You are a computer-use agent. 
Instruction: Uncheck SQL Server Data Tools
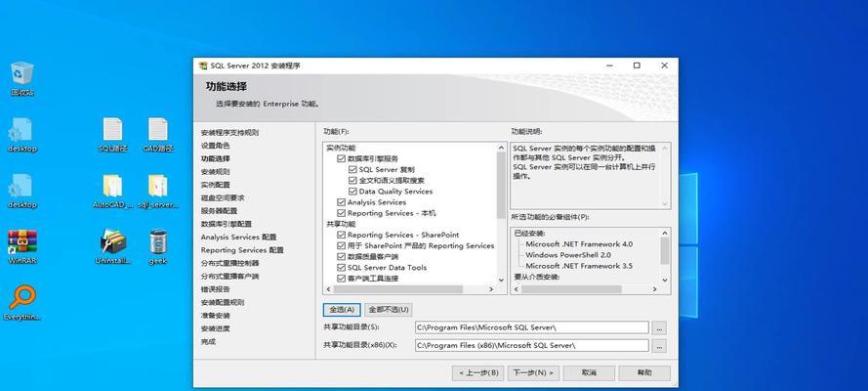click(x=341, y=268)
